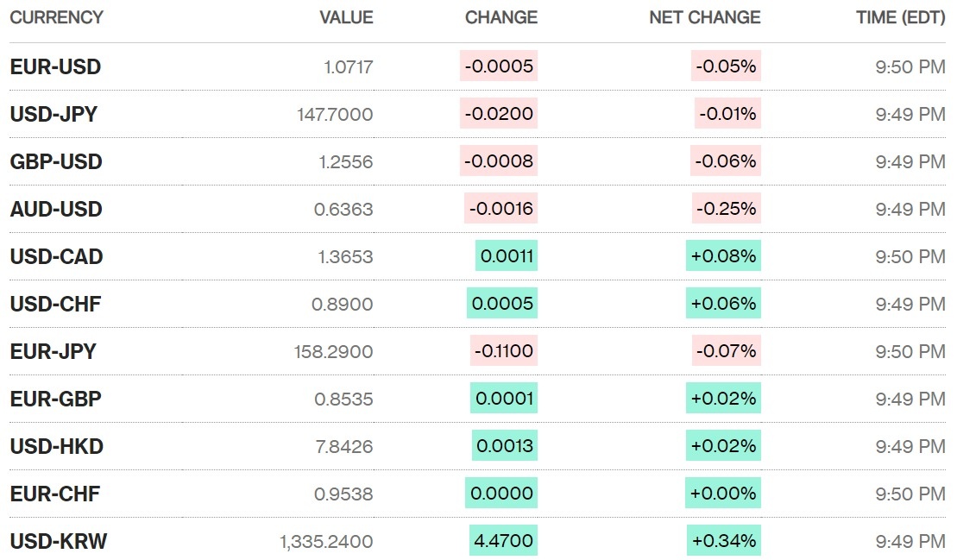Viewport: 957px width, 560px height.
Task: Select the EUR-CHF pair
Action: [54, 494]
